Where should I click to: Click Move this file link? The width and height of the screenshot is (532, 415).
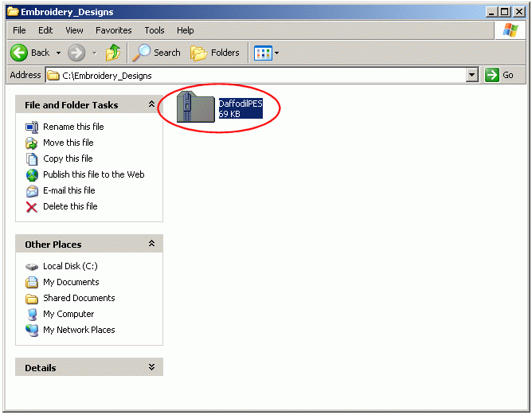[x=68, y=143]
